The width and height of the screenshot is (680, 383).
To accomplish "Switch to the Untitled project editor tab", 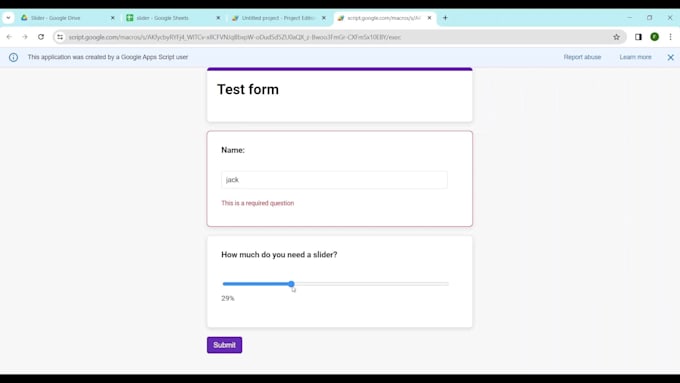I will tap(278, 18).
